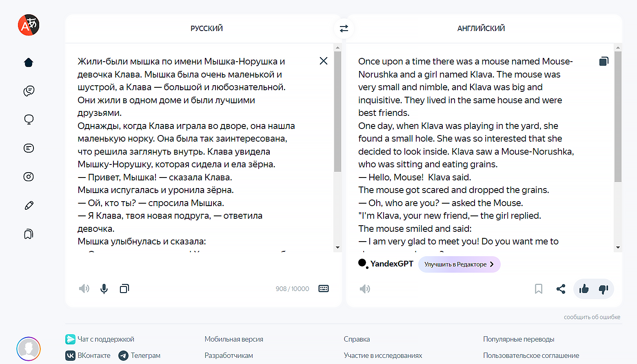The height and width of the screenshot is (364, 637).
Task: Share the translation
Action: (x=561, y=289)
